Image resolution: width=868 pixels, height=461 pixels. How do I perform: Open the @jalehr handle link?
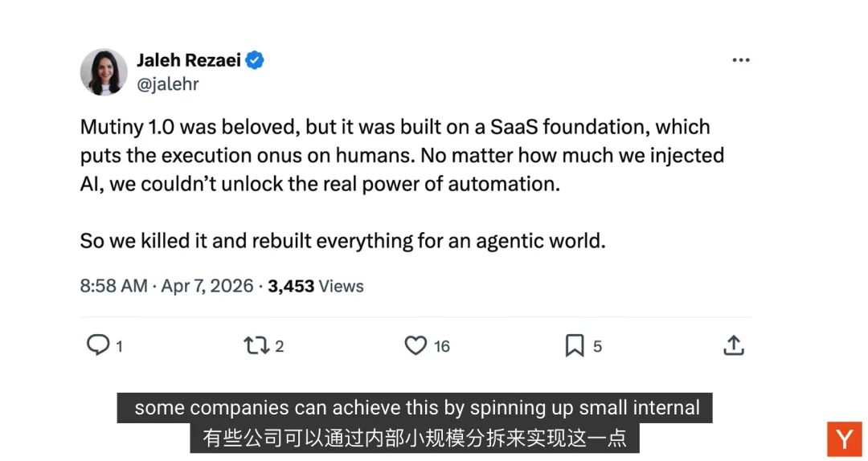[x=168, y=84]
